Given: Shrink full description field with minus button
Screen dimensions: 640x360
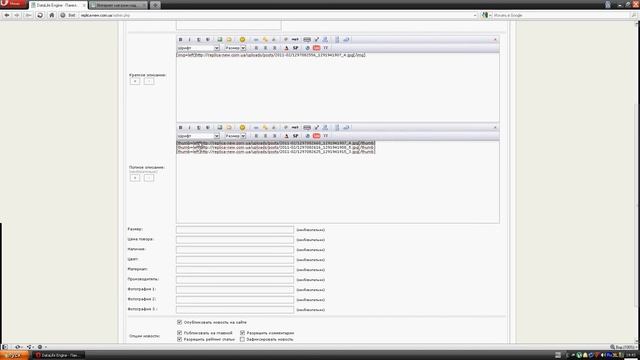Looking at the screenshot, I should point(149,178).
